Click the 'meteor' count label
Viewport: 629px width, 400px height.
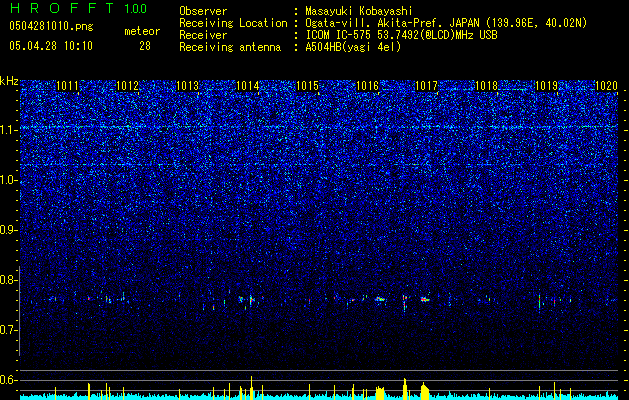[142, 31]
